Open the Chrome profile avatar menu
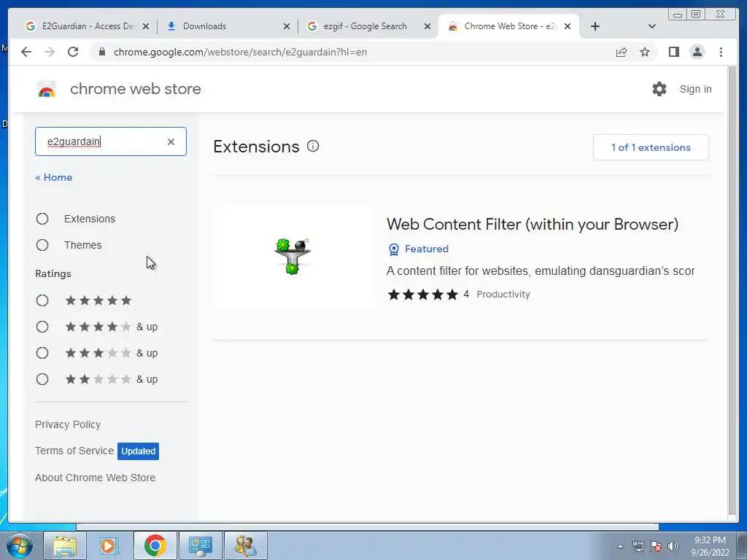The width and height of the screenshot is (747, 560). pyautogui.click(x=697, y=52)
